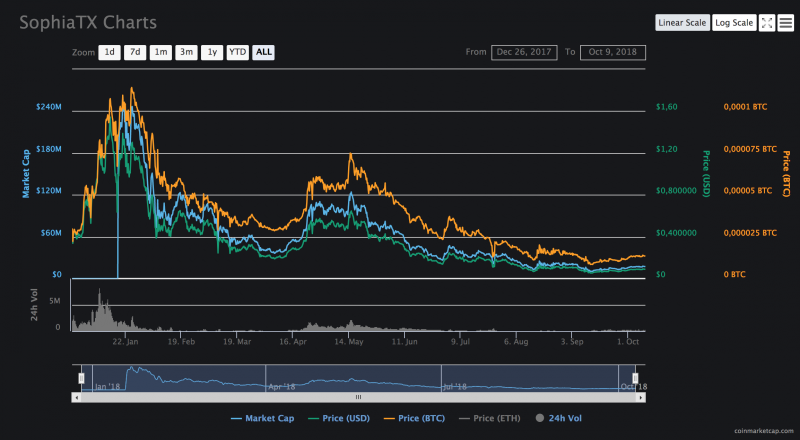Screen dimensions: 800x440
Task: Click the horizontal scrollbar thumb
Action: point(358,397)
